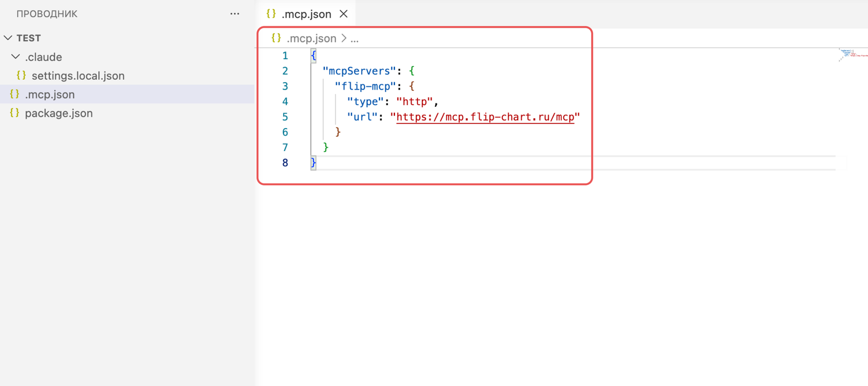Open package.json file
Screen dimensions: 868x386
tap(59, 113)
